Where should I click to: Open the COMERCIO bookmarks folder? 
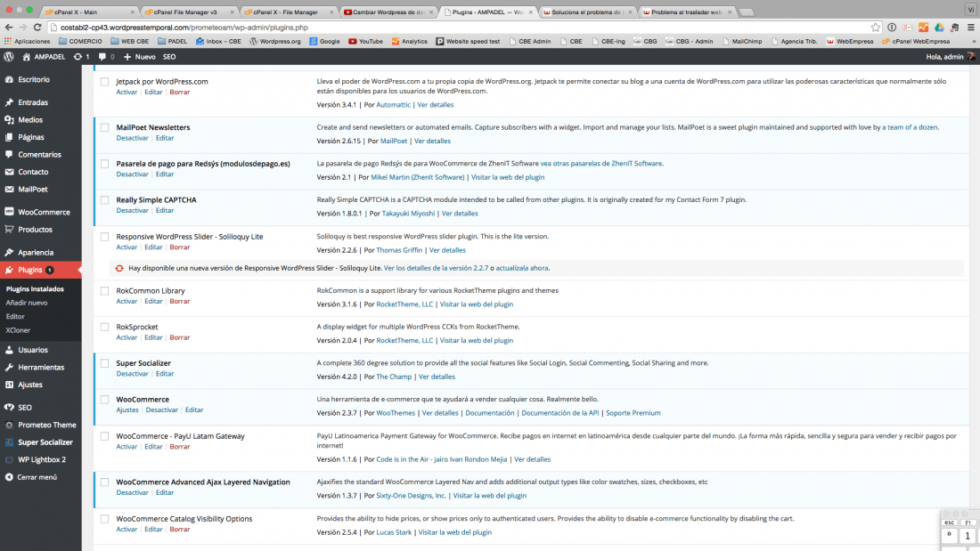click(80, 41)
